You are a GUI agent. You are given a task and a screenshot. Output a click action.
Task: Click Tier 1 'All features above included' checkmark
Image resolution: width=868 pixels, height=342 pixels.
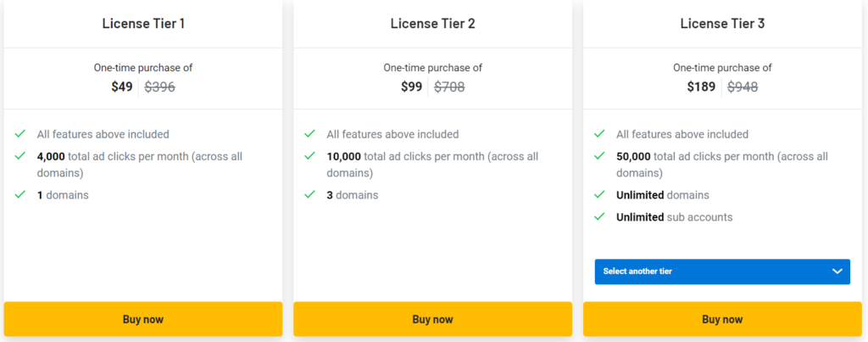(x=20, y=134)
